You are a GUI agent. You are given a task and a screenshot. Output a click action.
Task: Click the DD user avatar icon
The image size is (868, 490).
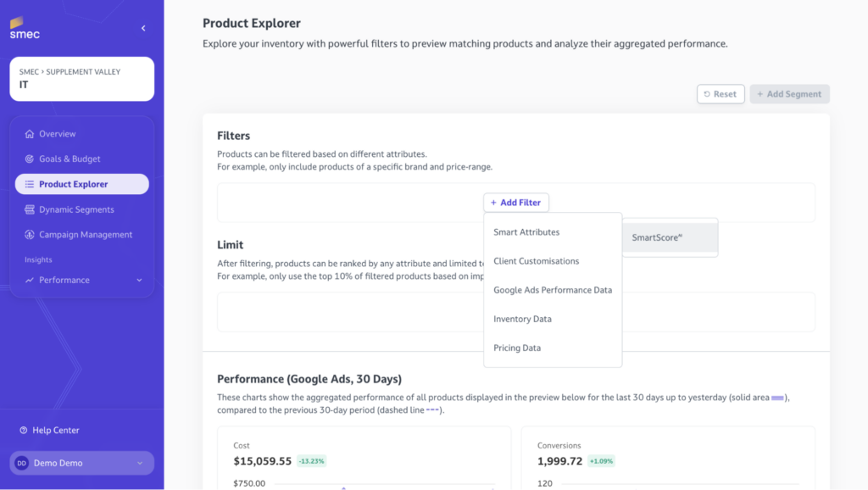21,463
